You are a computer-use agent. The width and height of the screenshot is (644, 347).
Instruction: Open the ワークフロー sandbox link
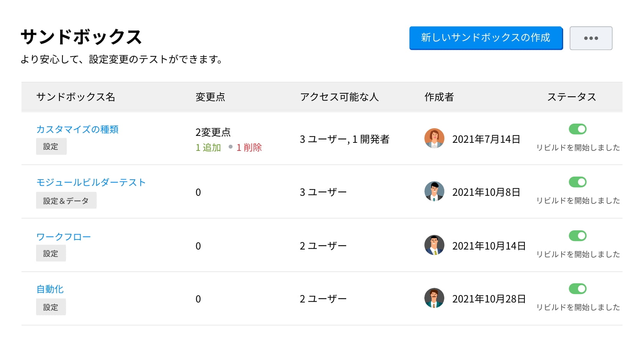tap(64, 237)
